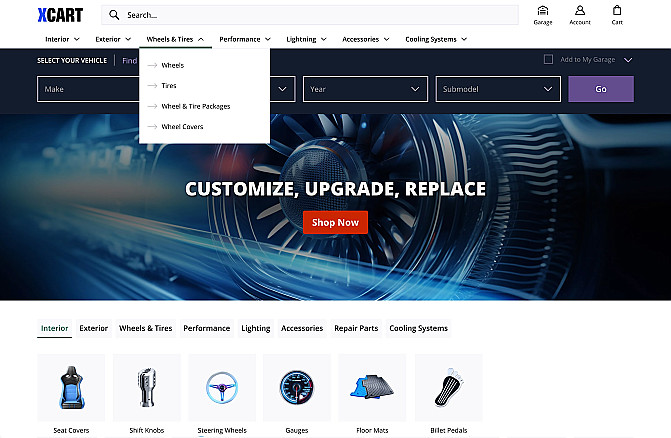Expand the Year dropdown
Image resolution: width=671 pixels, height=438 pixels.
365,89
